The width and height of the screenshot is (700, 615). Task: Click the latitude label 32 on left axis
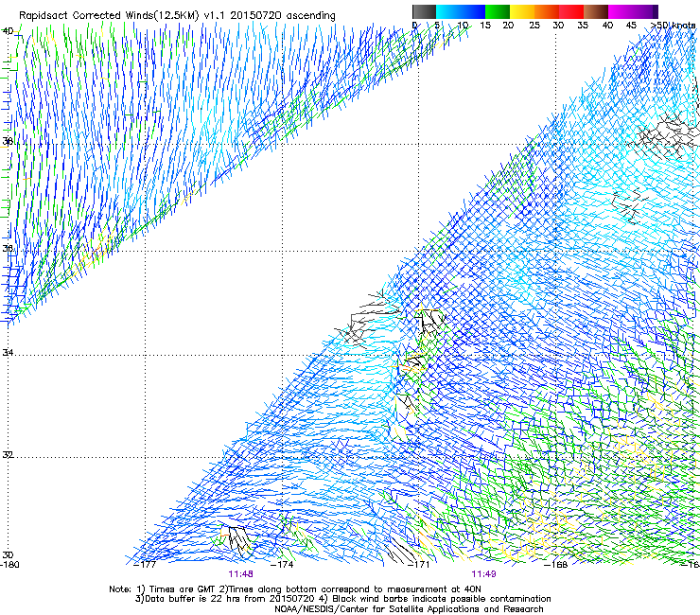(x=8, y=455)
